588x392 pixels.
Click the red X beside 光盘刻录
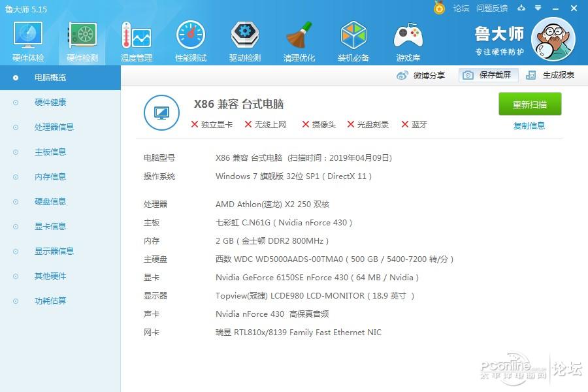tap(351, 124)
